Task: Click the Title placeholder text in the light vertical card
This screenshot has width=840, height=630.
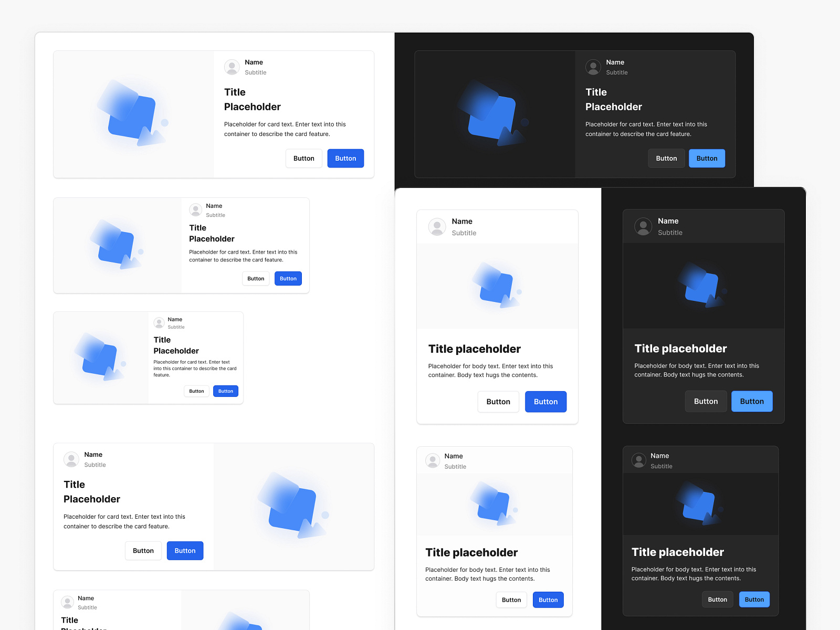Action: coord(474,349)
